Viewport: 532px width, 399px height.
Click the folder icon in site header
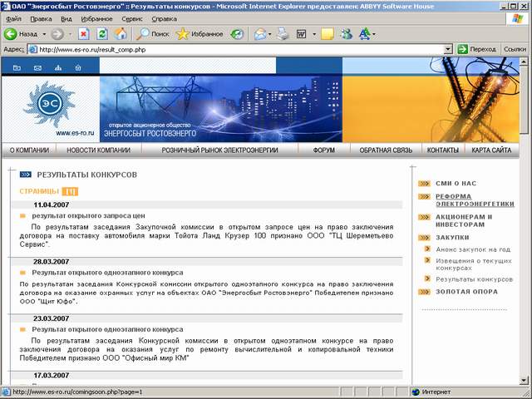click(17, 68)
